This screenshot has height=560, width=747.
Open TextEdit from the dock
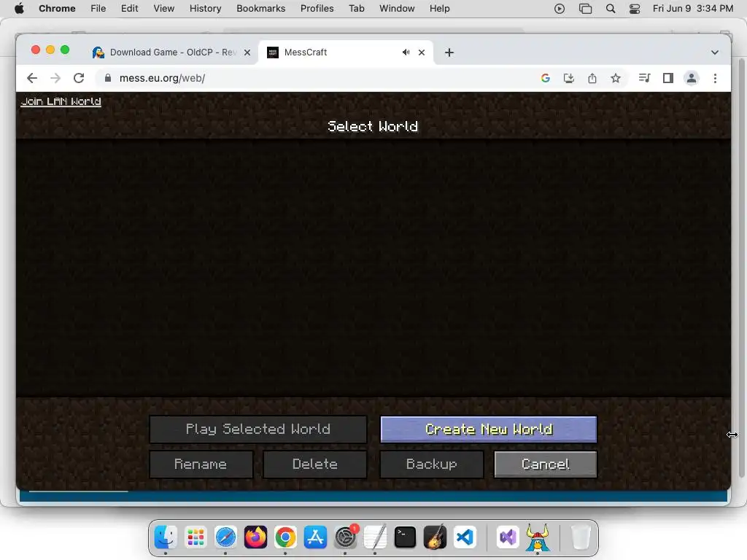(375, 537)
